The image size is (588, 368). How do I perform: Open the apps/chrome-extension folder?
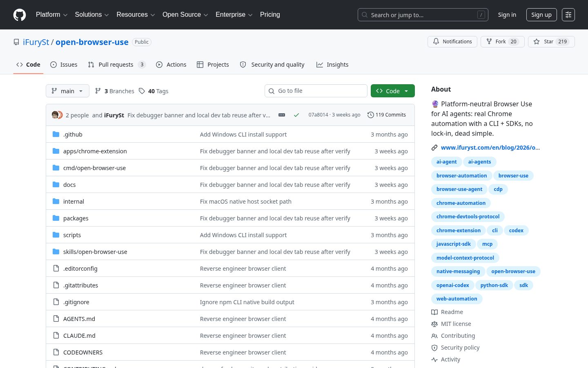95,151
